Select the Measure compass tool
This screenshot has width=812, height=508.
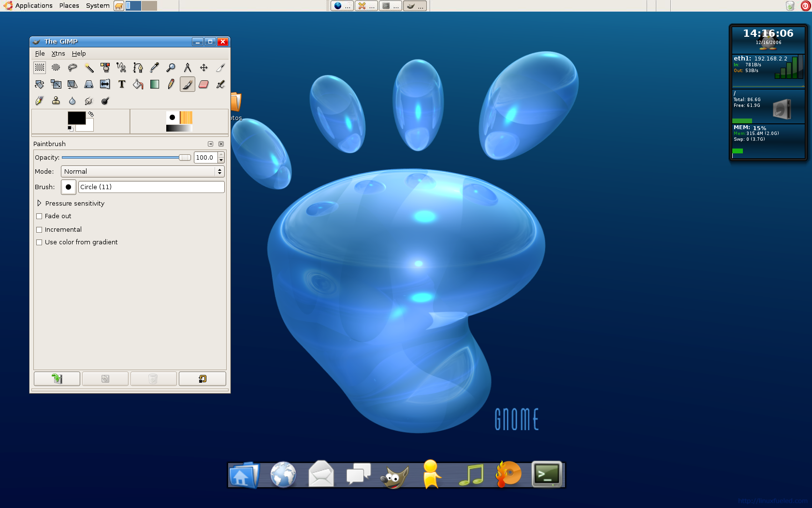[188, 68]
